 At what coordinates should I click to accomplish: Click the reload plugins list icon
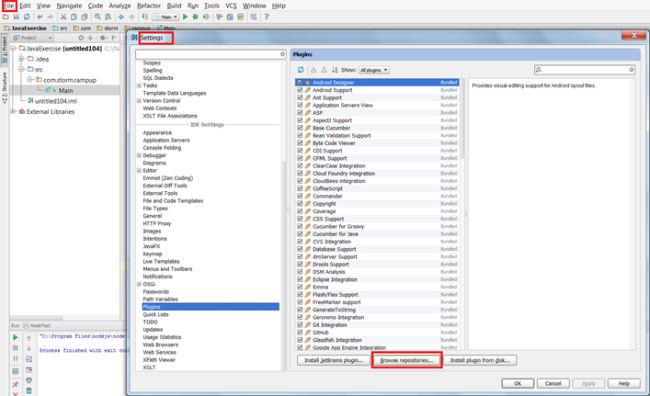(x=301, y=70)
